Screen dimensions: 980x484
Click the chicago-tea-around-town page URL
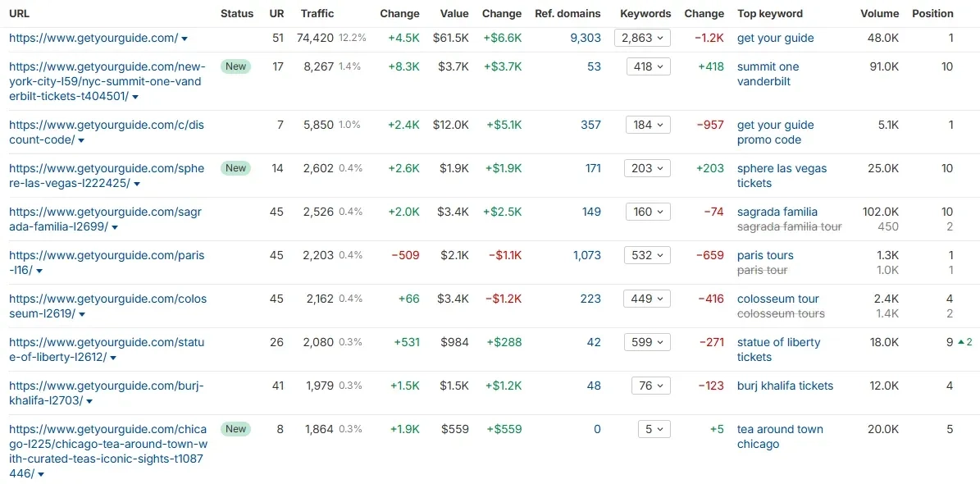(107, 451)
